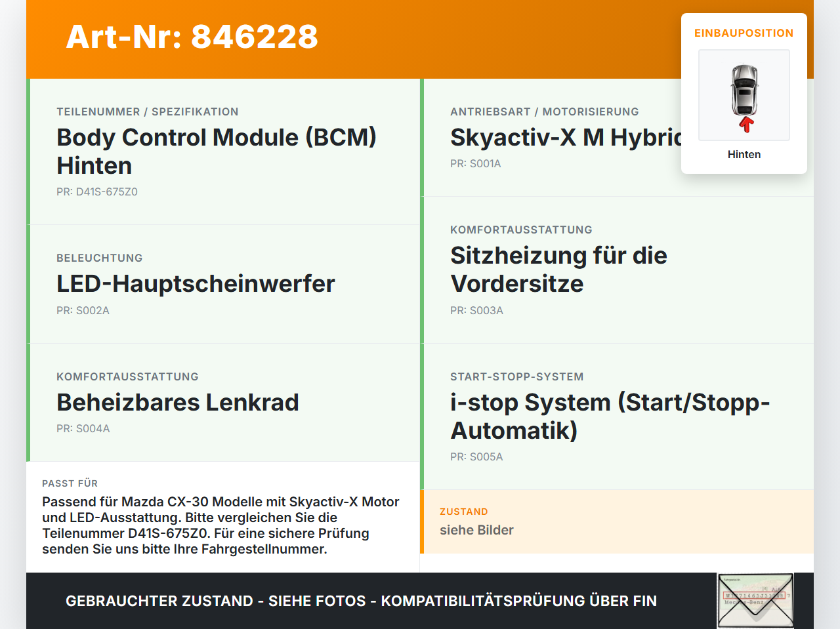The width and height of the screenshot is (840, 629).
Task: Click the PR: S002A code
Action: [x=83, y=311]
